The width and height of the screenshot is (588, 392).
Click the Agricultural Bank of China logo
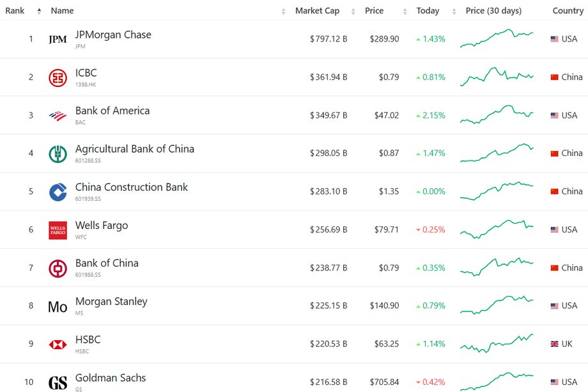click(58, 154)
